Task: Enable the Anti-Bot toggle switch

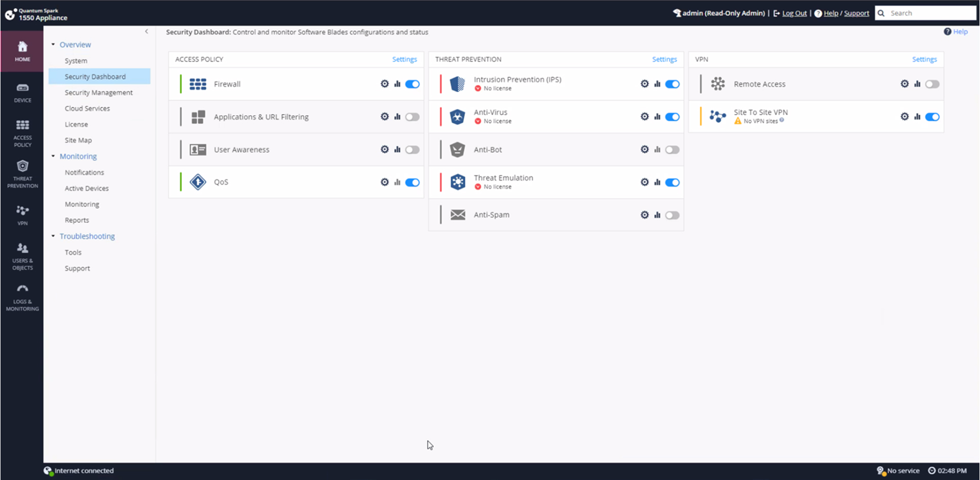Action: click(x=672, y=150)
